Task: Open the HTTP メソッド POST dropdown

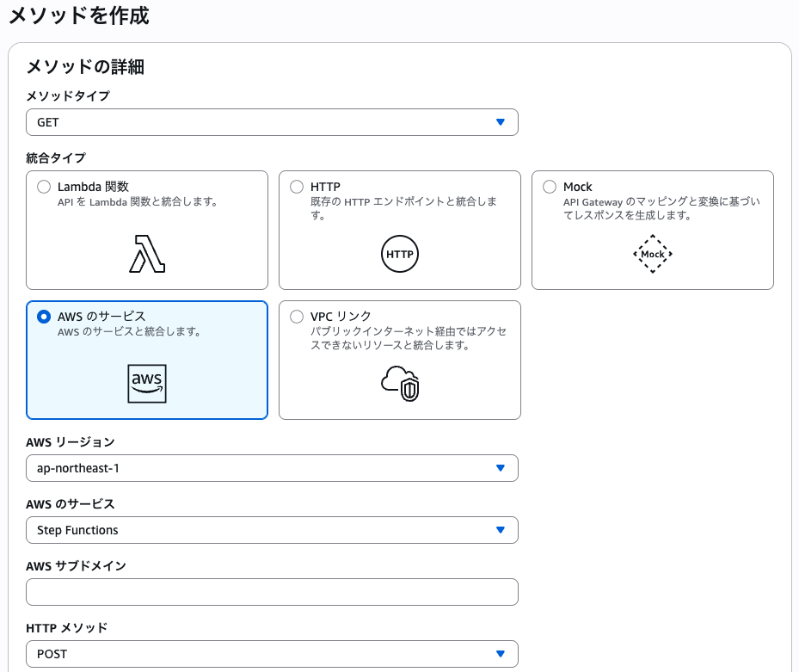Action: [272, 654]
